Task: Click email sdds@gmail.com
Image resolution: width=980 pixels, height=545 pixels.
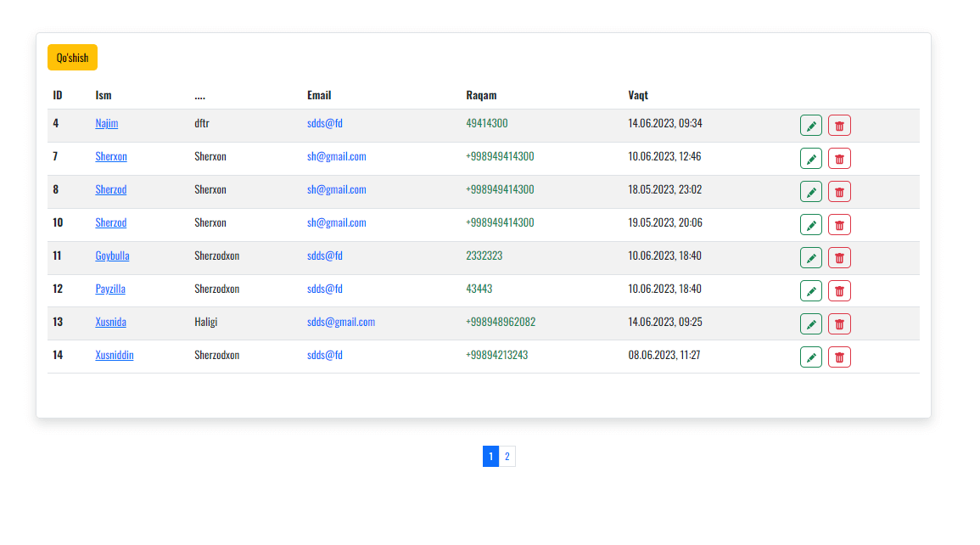Action: pyautogui.click(x=341, y=323)
